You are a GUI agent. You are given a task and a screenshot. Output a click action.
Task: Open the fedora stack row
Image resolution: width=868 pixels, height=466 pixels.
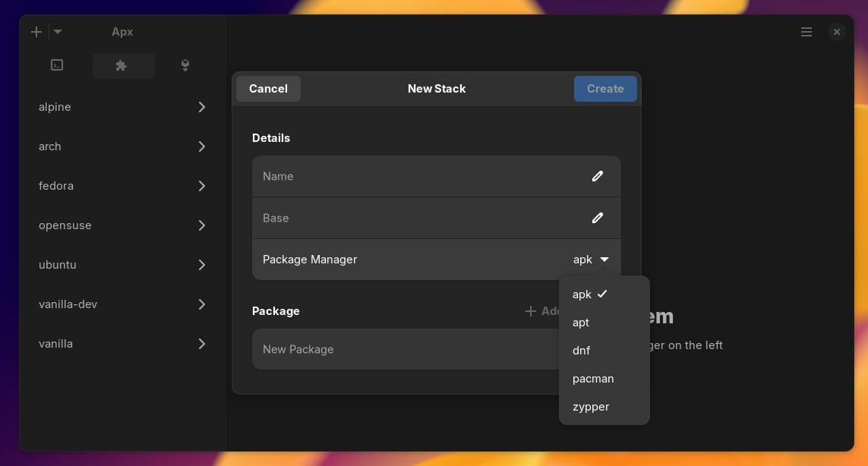(x=122, y=186)
